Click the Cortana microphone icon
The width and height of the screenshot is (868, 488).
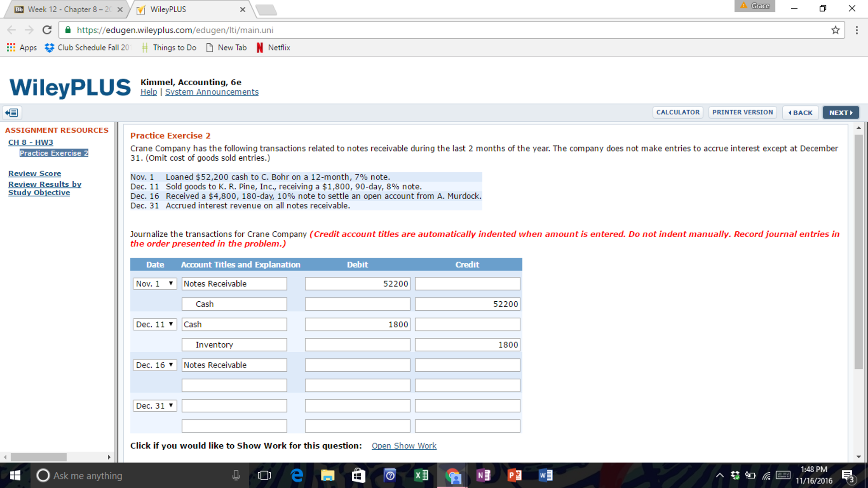pyautogui.click(x=236, y=475)
